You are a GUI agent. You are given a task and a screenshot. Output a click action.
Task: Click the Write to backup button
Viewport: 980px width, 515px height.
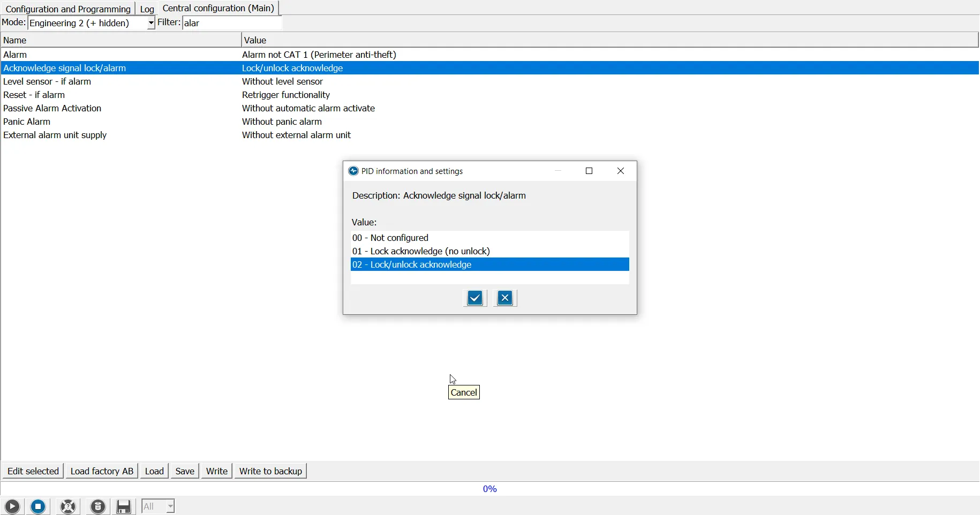click(x=270, y=471)
